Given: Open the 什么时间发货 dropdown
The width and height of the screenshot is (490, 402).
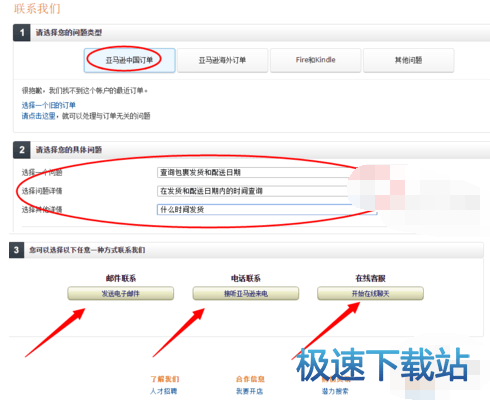Looking at the screenshot, I should [x=267, y=209].
